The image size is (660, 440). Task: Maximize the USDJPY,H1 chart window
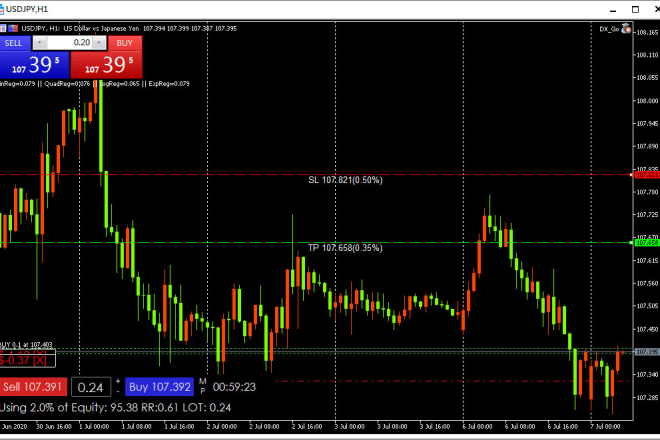(x=636, y=9)
